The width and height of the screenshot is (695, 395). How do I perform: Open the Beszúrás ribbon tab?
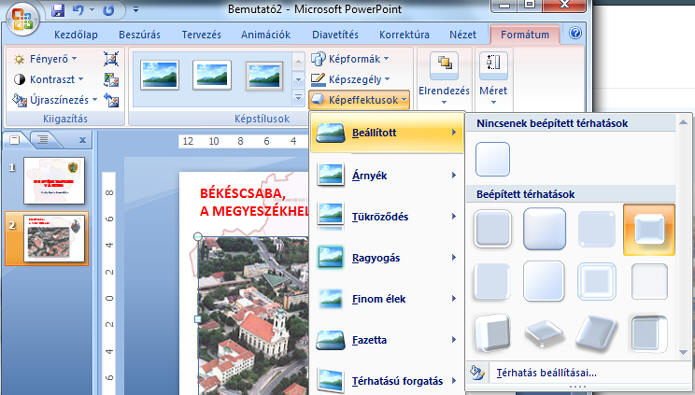139,35
